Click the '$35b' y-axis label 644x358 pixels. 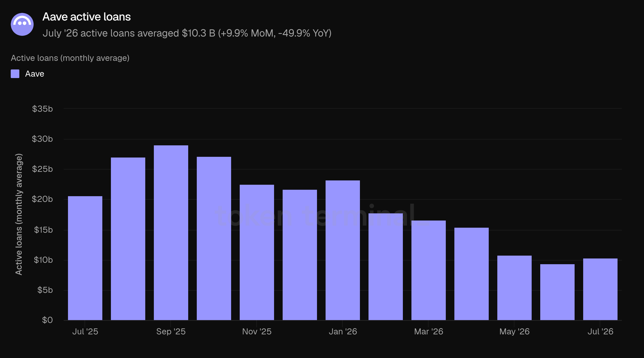click(42, 109)
